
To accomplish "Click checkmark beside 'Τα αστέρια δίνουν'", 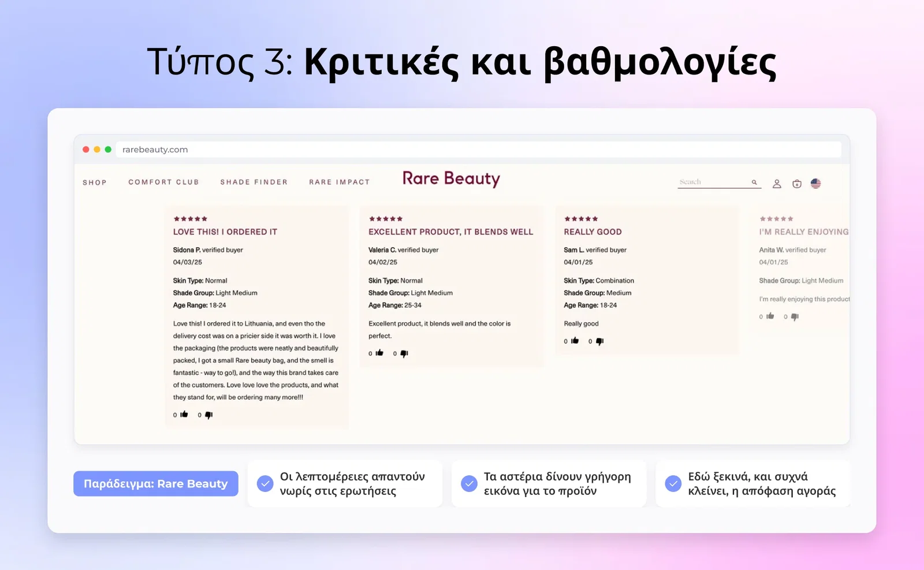I will [x=469, y=483].
